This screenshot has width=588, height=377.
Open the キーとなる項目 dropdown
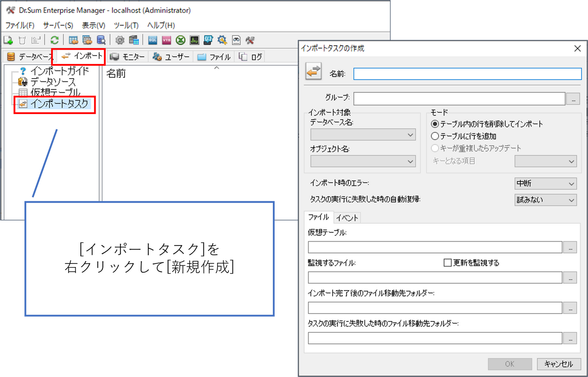click(546, 161)
